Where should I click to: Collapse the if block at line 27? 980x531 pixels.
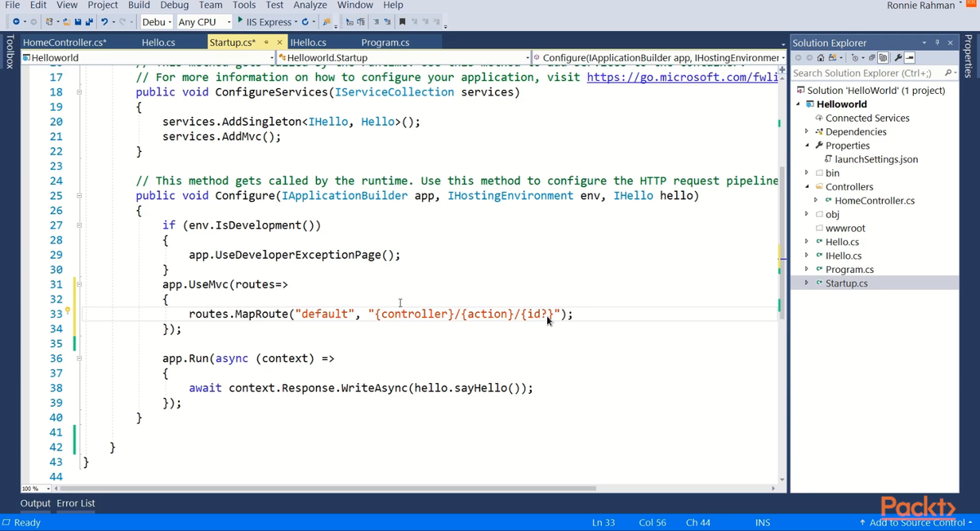pos(79,225)
